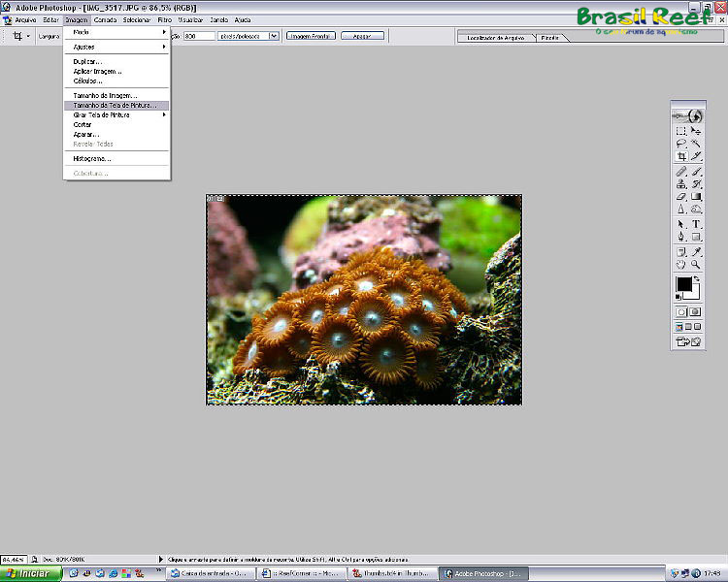
Task: Select the Crop tool in the toolbox
Action: point(681,156)
